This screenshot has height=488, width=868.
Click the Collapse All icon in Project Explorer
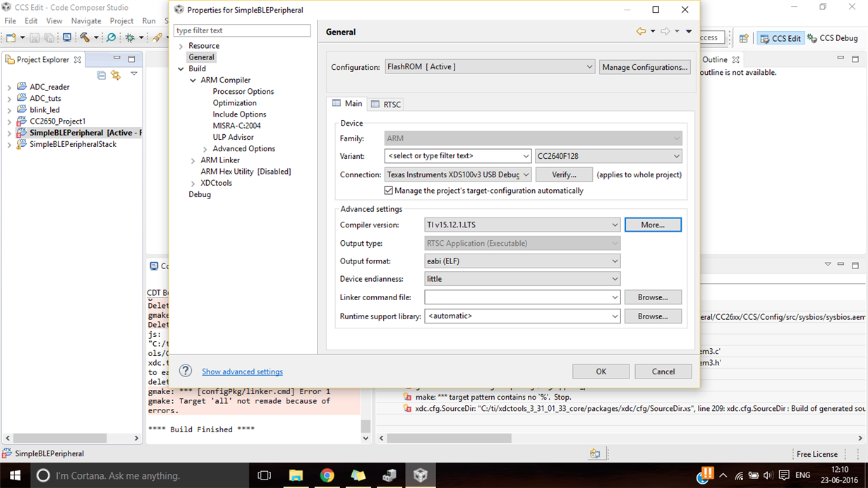(x=102, y=75)
